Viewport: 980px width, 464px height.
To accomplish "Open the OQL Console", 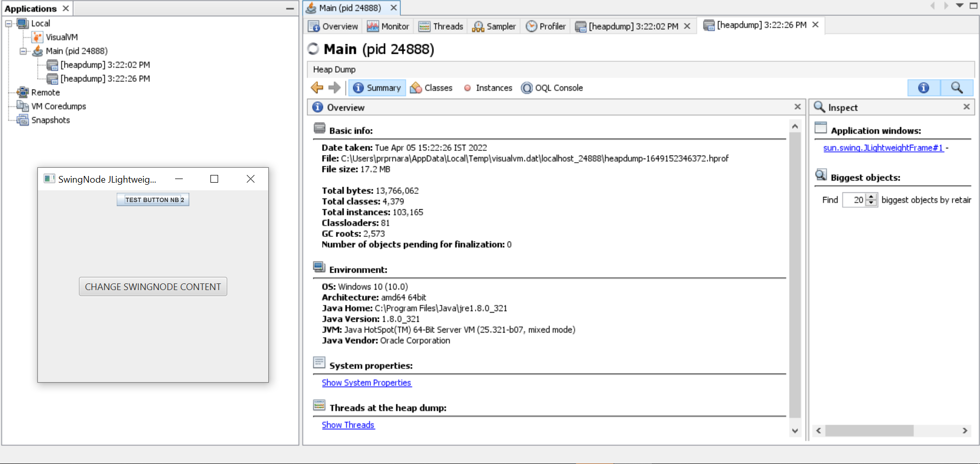I will coord(552,88).
